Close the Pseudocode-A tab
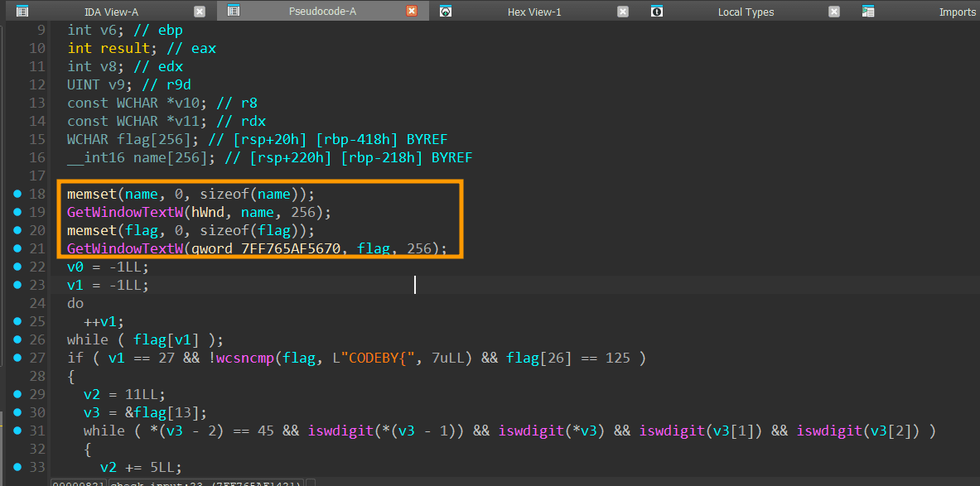This screenshot has width=980, height=486. (x=412, y=12)
